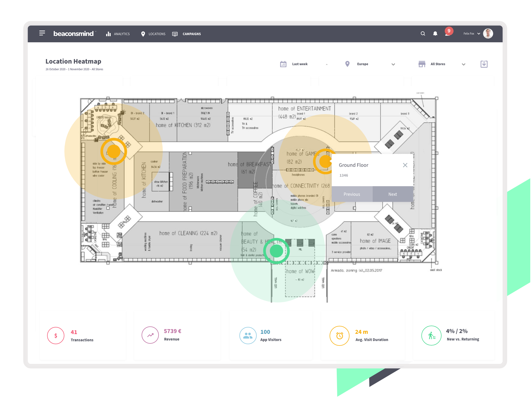532x399 pixels.
Task: Open messages with red 9 badge
Action: click(448, 32)
